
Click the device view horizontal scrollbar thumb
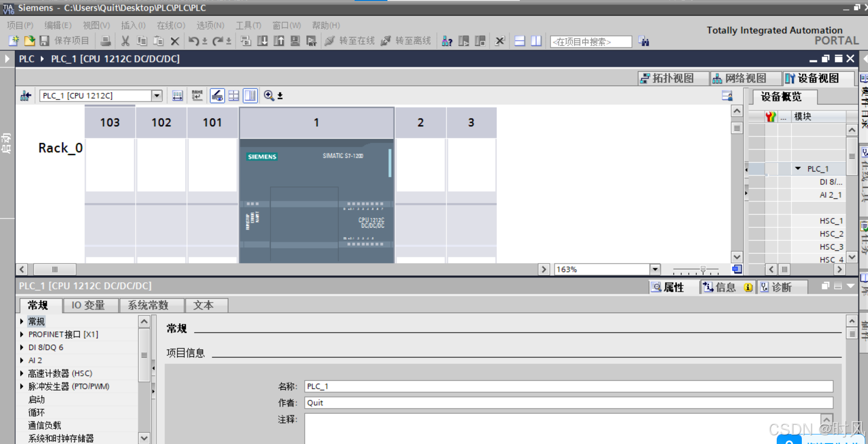[55, 269]
